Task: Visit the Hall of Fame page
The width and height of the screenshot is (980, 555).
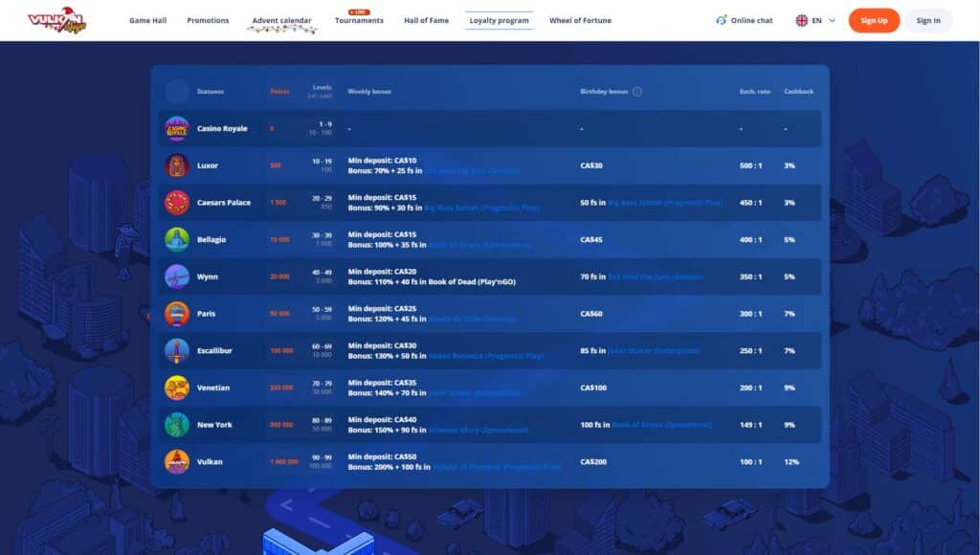Action: pos(426,21)
